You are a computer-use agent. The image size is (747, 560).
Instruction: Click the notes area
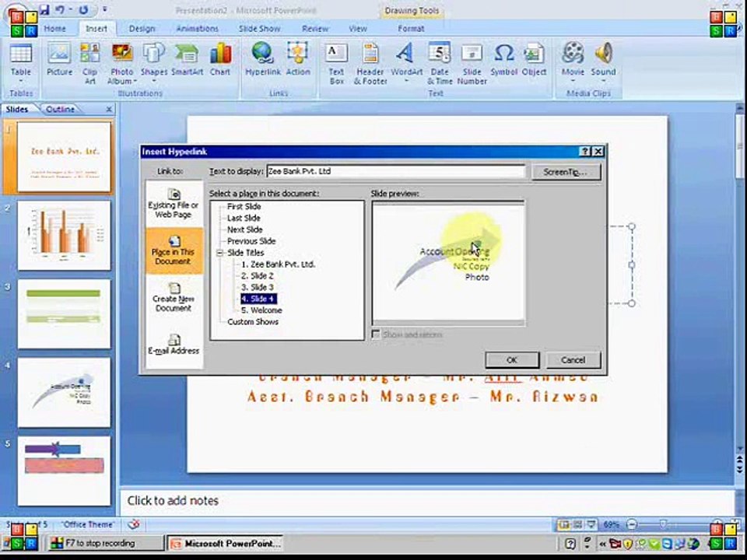[426, 501]
